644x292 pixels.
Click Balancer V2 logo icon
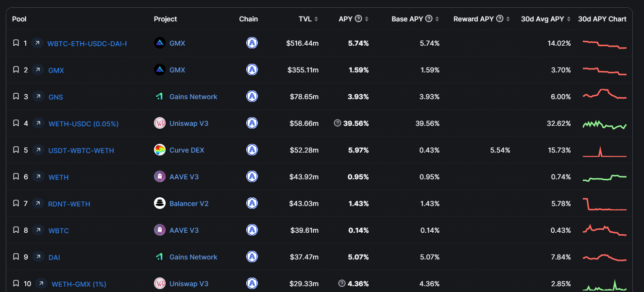160,204
